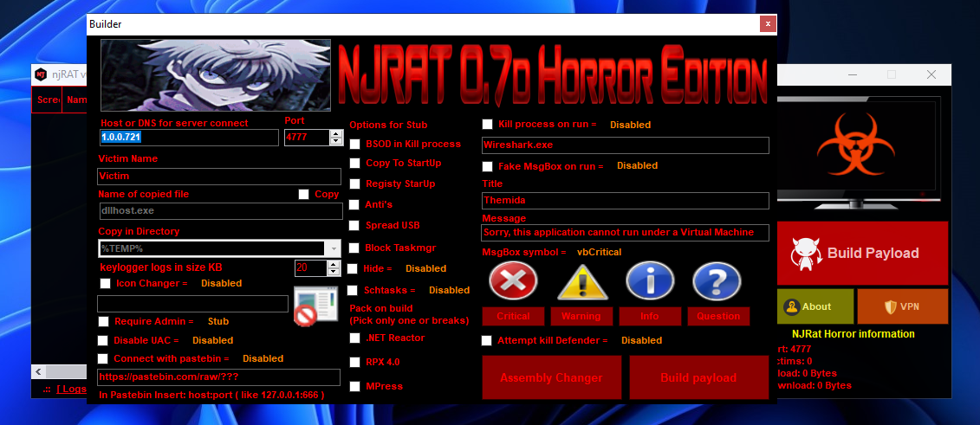Tick the Copy checkbox
The image size is (980, 425).
pyautogui.click(x=304, y=194)
